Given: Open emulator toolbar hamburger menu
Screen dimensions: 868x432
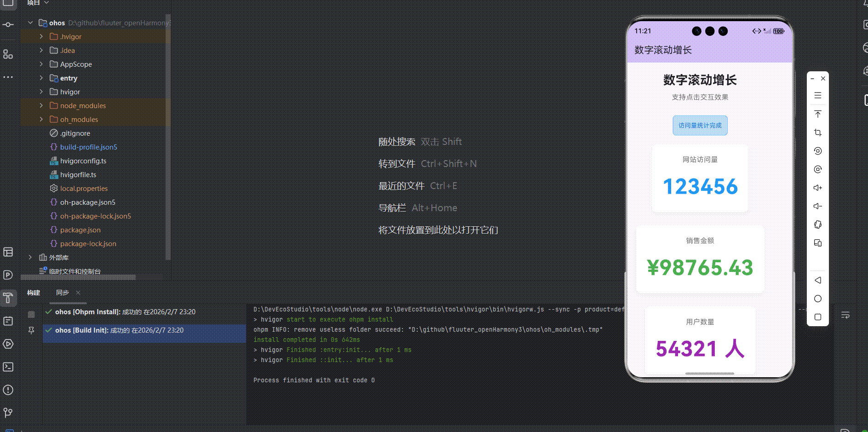Looking at the screenshot, I should (x=818, y=95).
